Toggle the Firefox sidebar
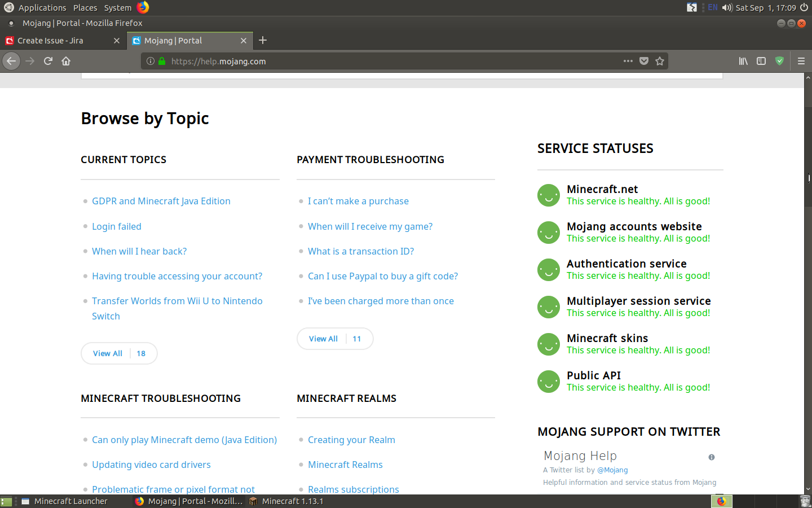 coord(761,61)
